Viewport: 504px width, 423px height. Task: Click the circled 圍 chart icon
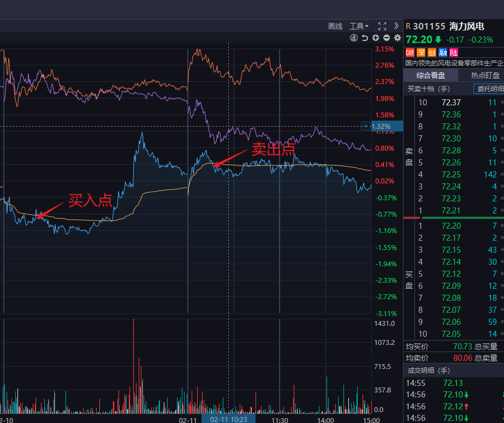[x=354, y=38]
